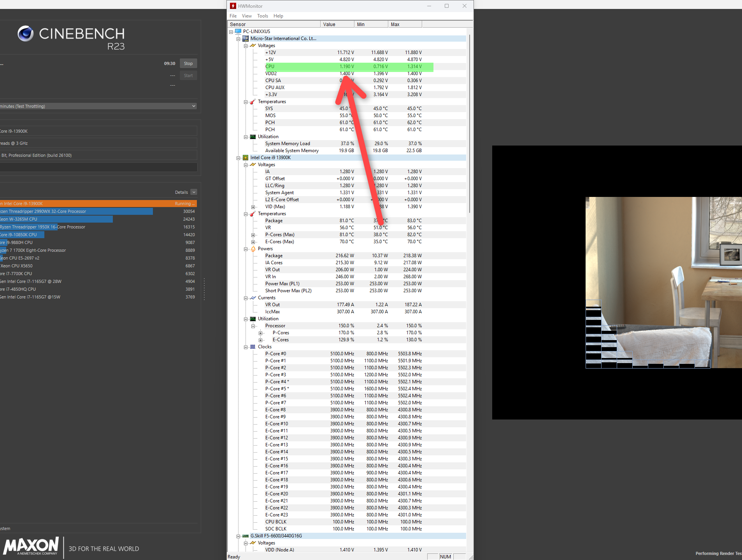Screen dimensions: 742x560
Task: Click the Utilization icon under Micro-Star
Action: [x=253, y=136]
